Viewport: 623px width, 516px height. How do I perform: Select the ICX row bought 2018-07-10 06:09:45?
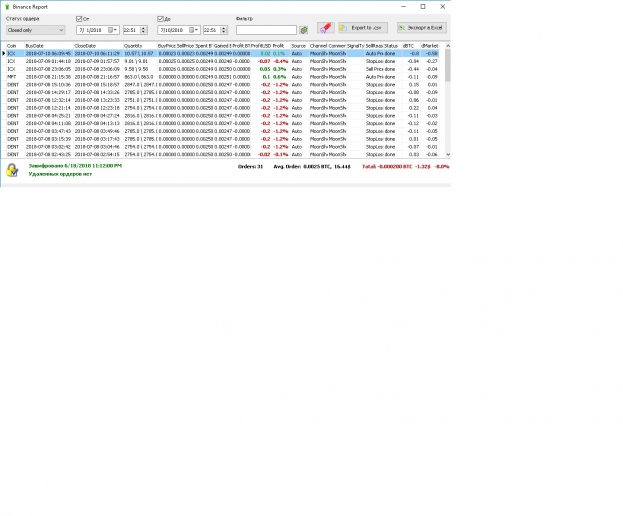click(x=222, y=53)
